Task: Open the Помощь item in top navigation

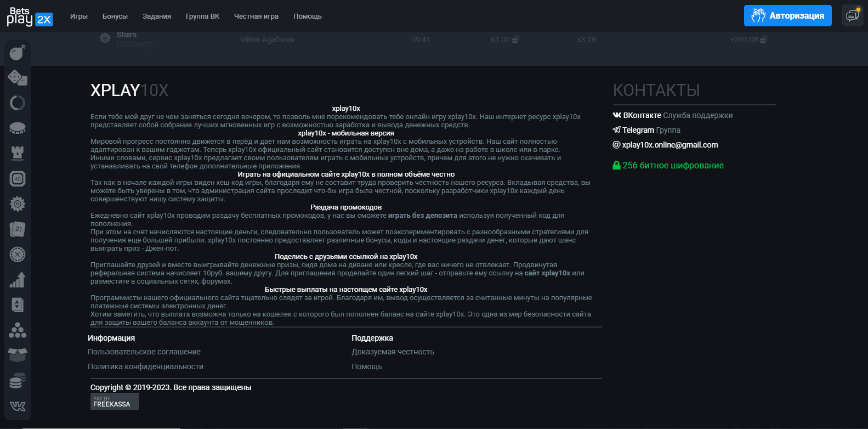Action: 308,16
